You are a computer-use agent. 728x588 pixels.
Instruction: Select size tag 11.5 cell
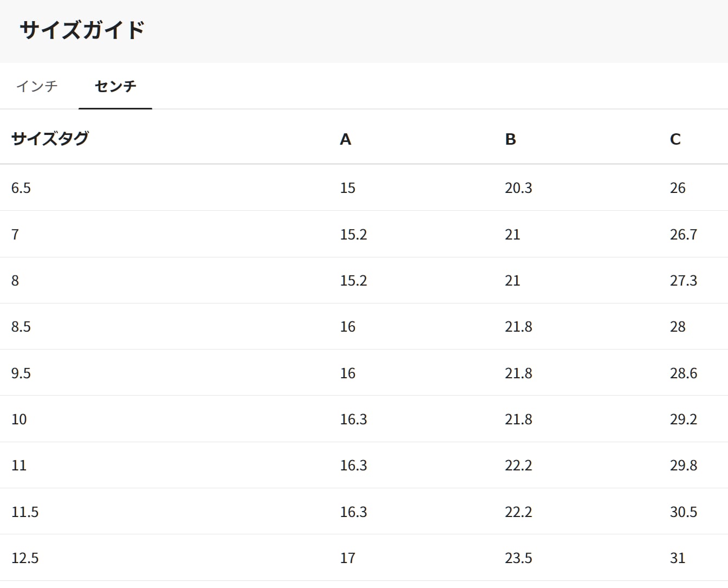(x=25, y=512)
